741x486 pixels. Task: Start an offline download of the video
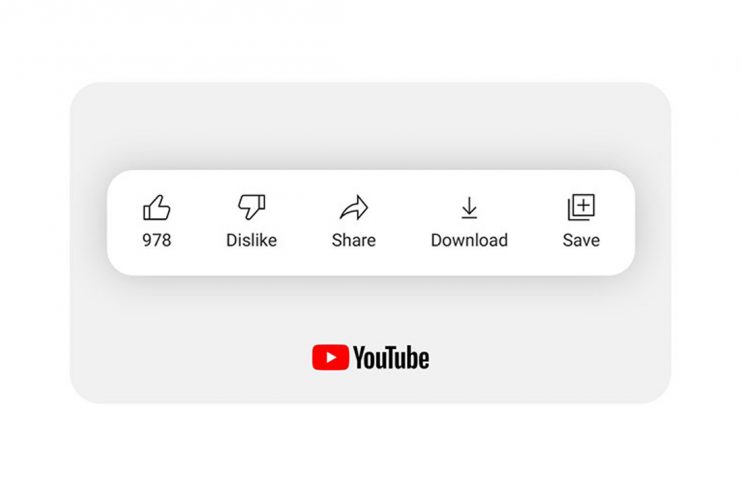pyautogui.click(x=469, y=208)
